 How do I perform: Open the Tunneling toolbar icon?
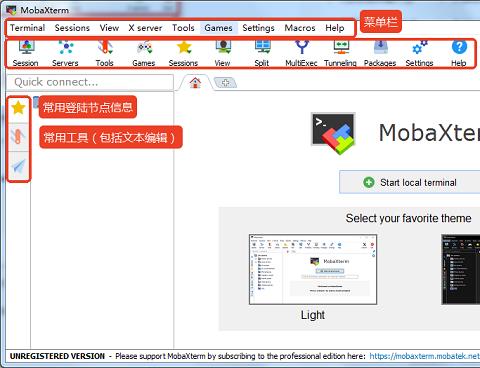pyautogui.click(x=340, y=53)
